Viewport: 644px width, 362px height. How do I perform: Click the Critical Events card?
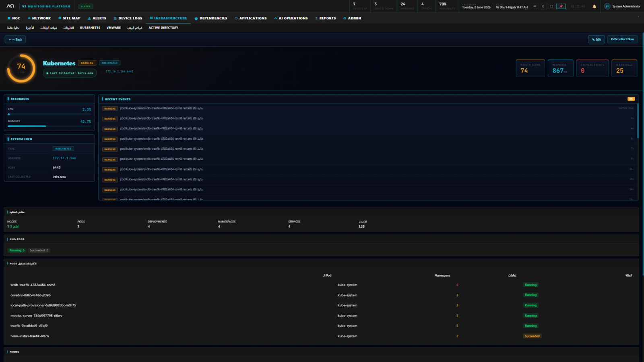pyautogui.click(x=592, y=68)
